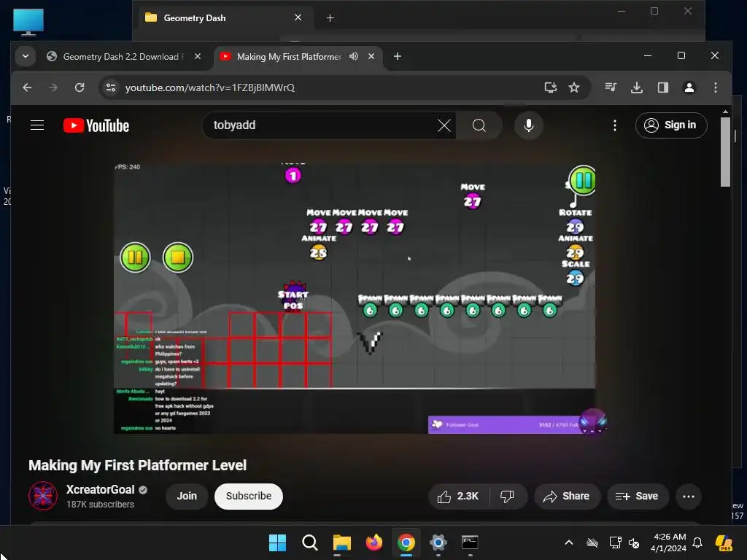The height and width of the screenshot is (560, 747).
Task: Open File Explorer from taskbar
Action: [341, 542]
